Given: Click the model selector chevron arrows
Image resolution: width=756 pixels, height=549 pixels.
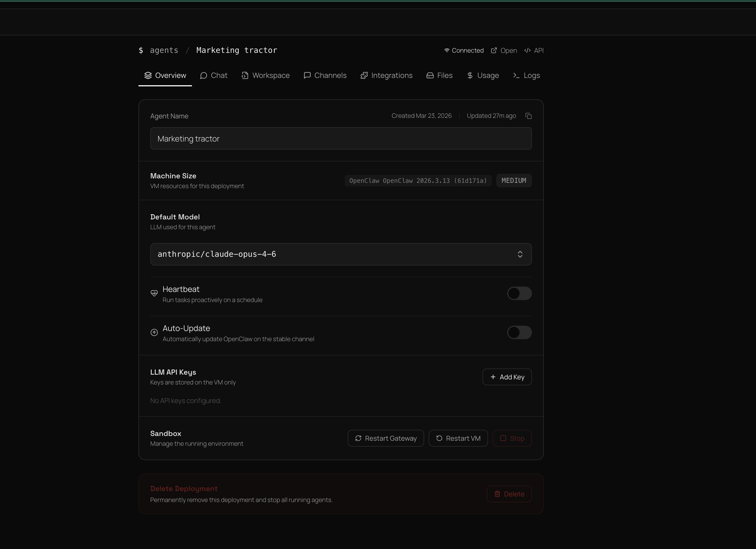Looking at the screenshot, I should coord(521,254).
